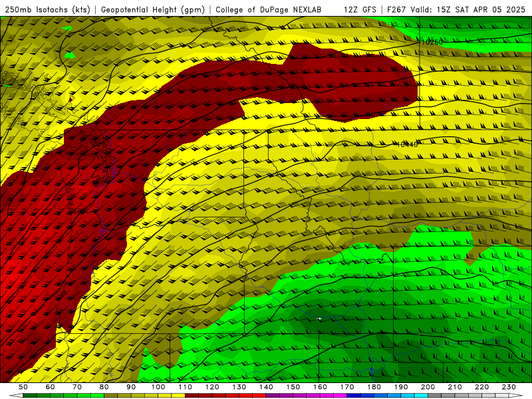Click the 160 value on the color scale

pos(320,387)
